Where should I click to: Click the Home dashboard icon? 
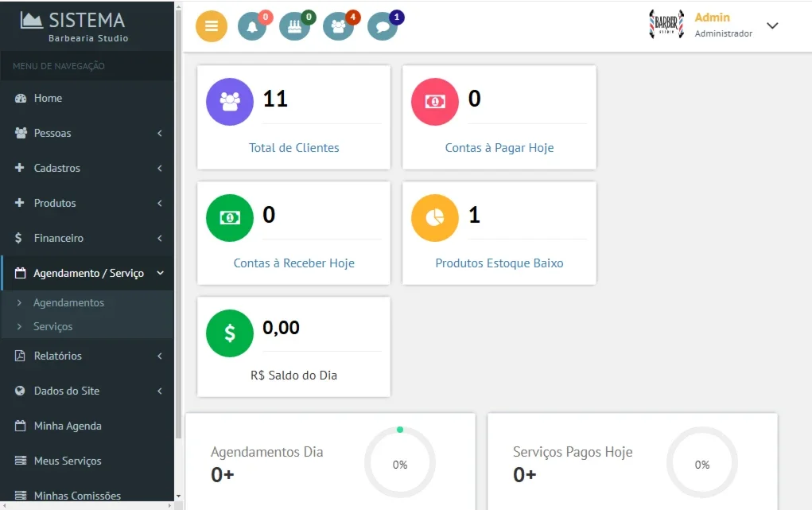click(x=20, y=98)
